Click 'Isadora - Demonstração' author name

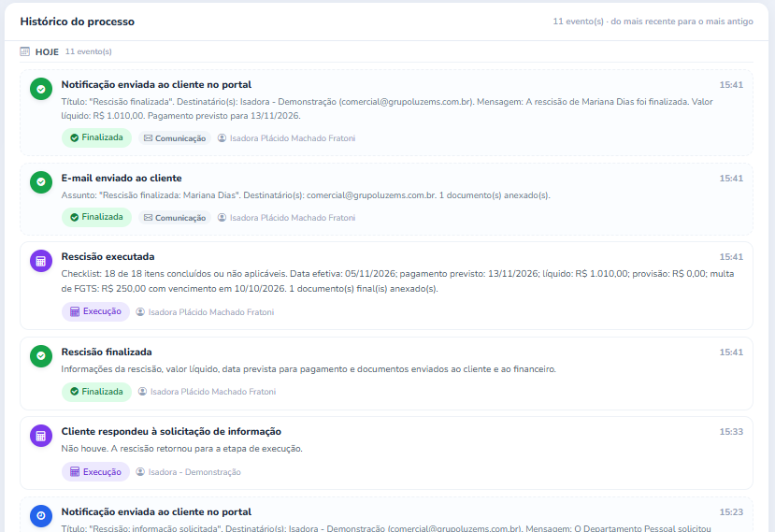pos(194,472)
